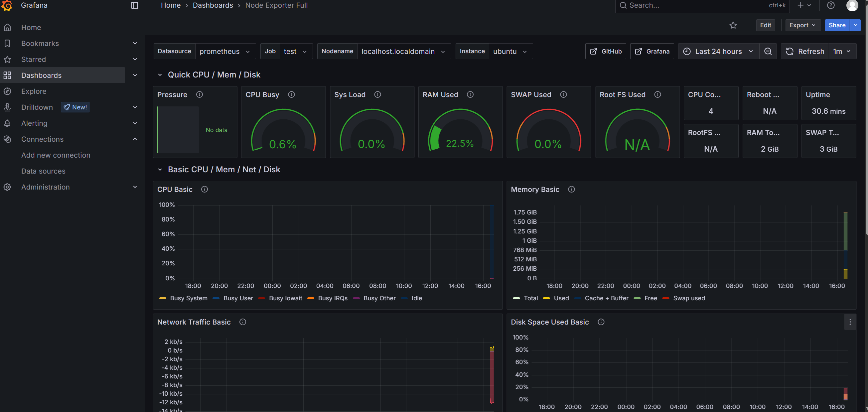This screenshot has width=868, height=412.
Task: Collapse the Quick CPU / Mem / Disk row
Action: click(160, 75)
